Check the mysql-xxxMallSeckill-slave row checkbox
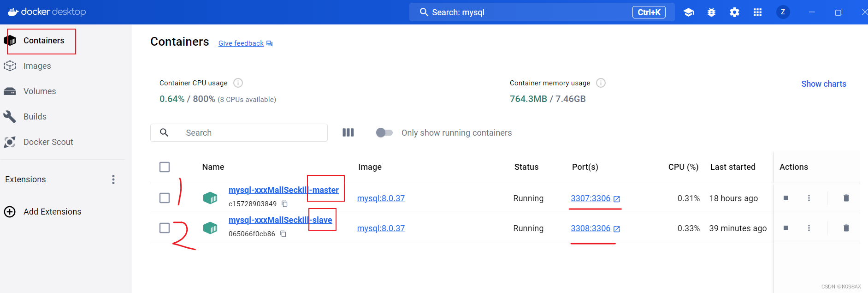Viewport: 868px width, 293px height. pyautogui.click(x=165, y=228)
